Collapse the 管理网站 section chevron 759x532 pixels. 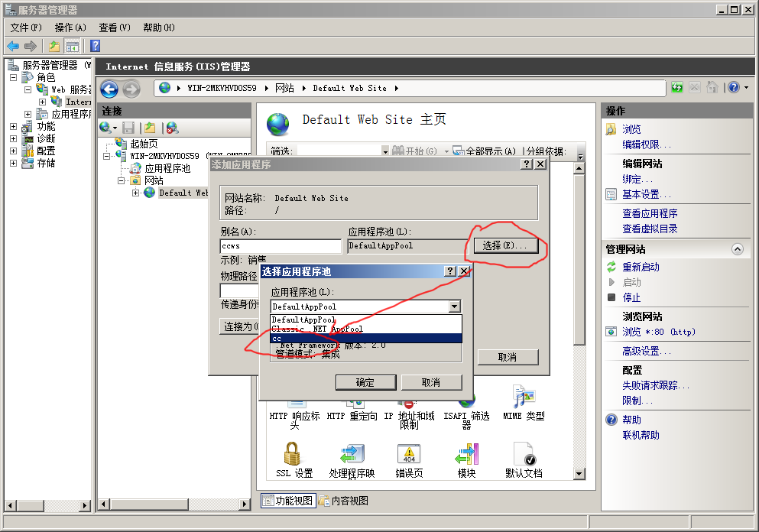[737, 249]
